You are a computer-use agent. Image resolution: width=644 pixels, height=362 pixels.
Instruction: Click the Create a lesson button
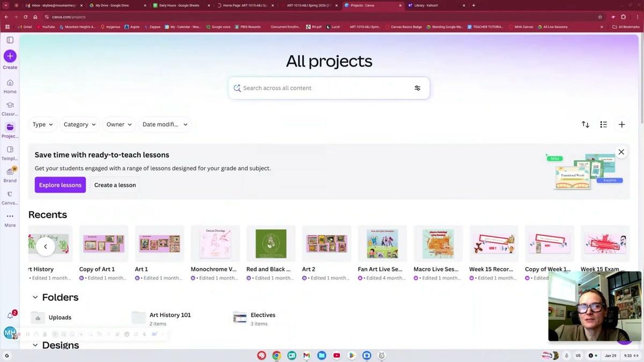[115, 185]
